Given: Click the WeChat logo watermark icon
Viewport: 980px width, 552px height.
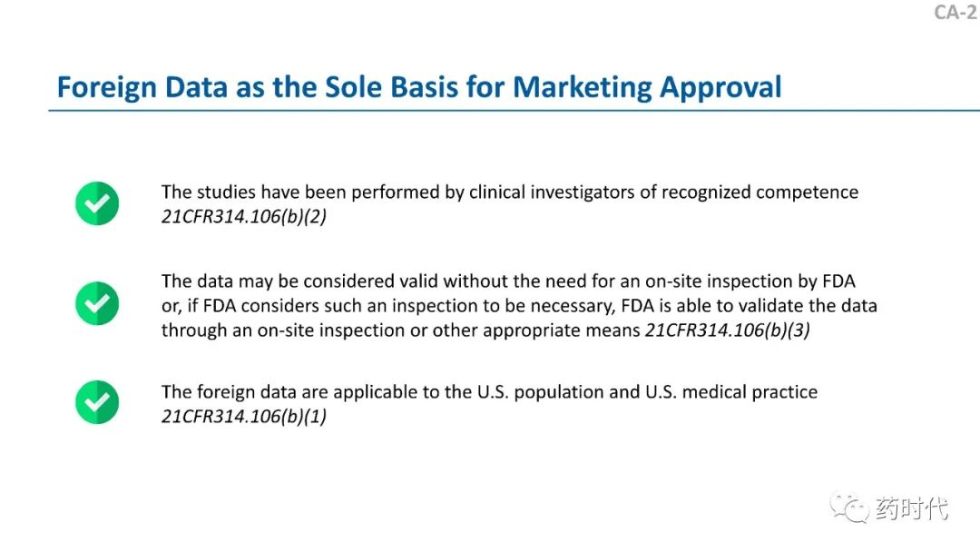Looking at the screenshot, I should coord(848,508).
